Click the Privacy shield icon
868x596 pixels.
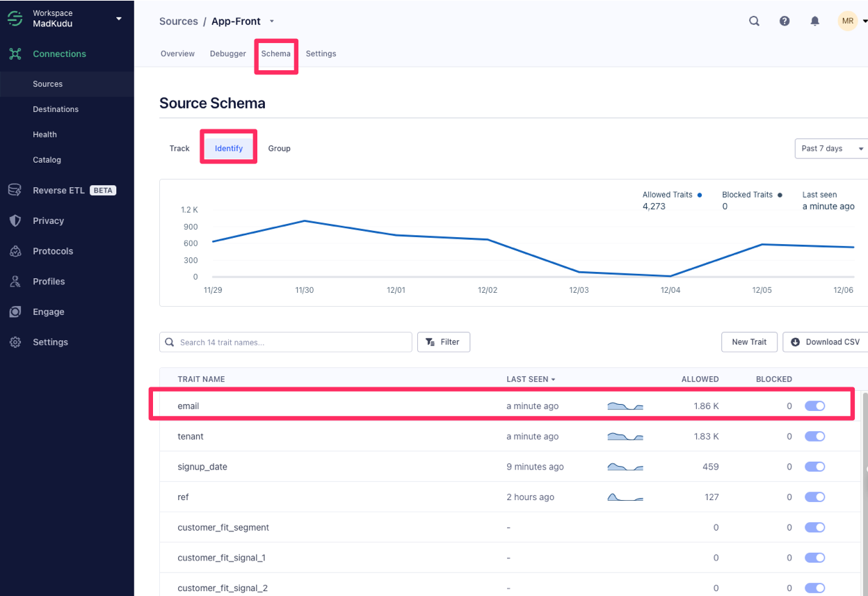pos(14,220)
